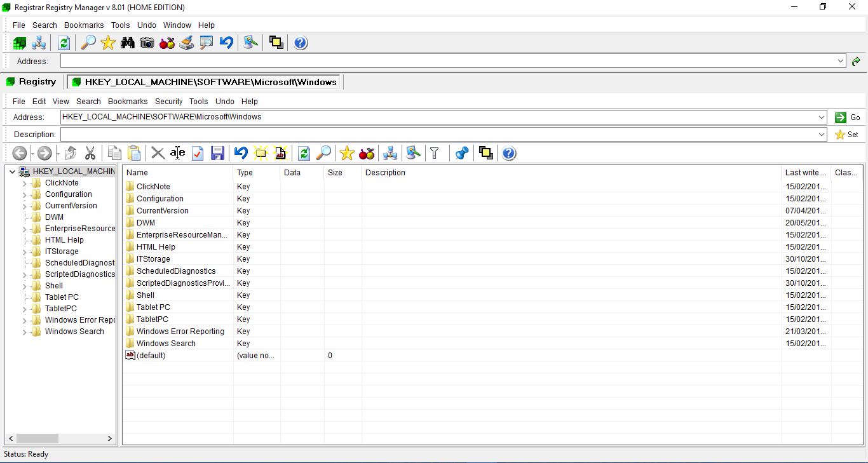Image resolution: width=868 pixels, height=463 pixels.
Task: Create a new registry key
Action: tap(261, 152)
